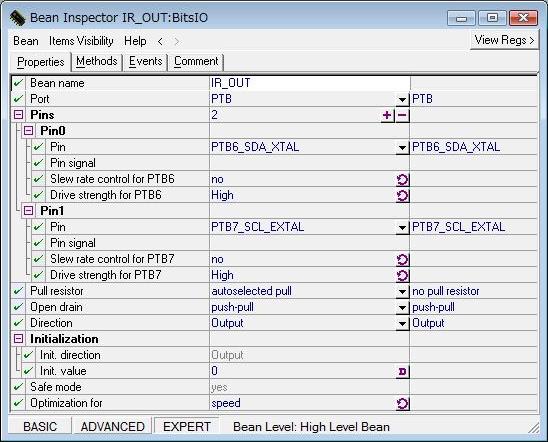Screen dimensions: 548x442
Task: Click the back arrow next to Help
Action: (160, 42)
